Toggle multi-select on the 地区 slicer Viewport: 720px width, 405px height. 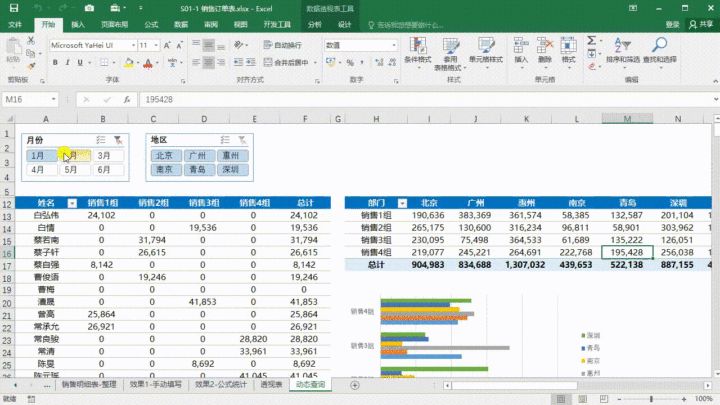pyautogui.click(x=225, y=140)
